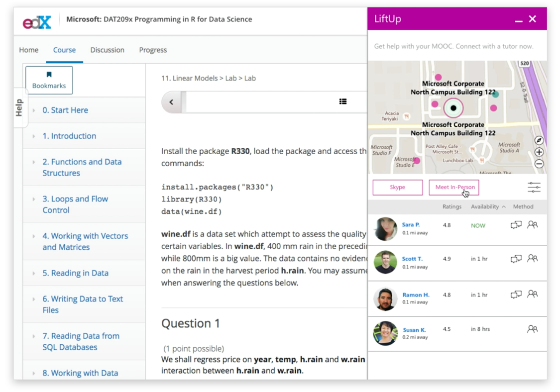Open tutor filter settings icon
This screenshot has width=560, height=392.
click(534, 188)
